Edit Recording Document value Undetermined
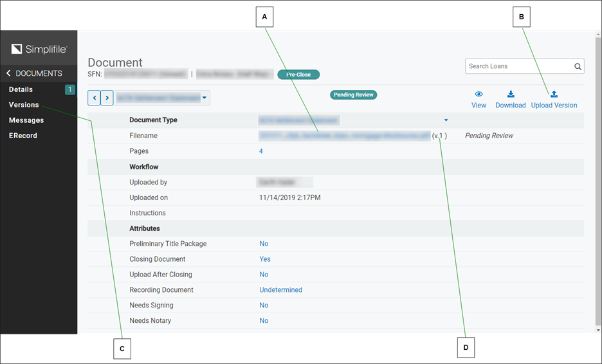The image size is (602, 364). [x=280, y=289]
